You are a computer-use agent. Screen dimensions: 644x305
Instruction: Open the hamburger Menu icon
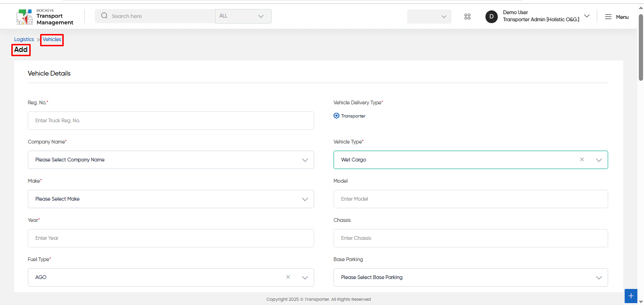coord(608,17)
